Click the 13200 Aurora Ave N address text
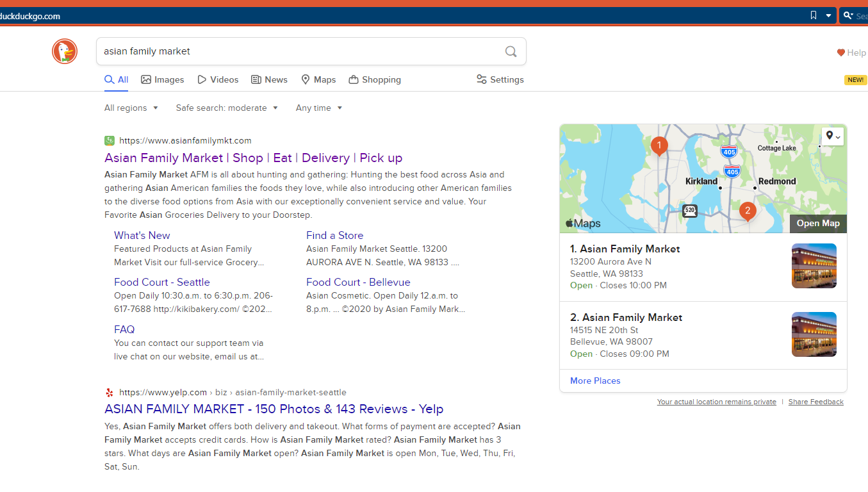This screenshot has width=868, height=492. [610, 261]
